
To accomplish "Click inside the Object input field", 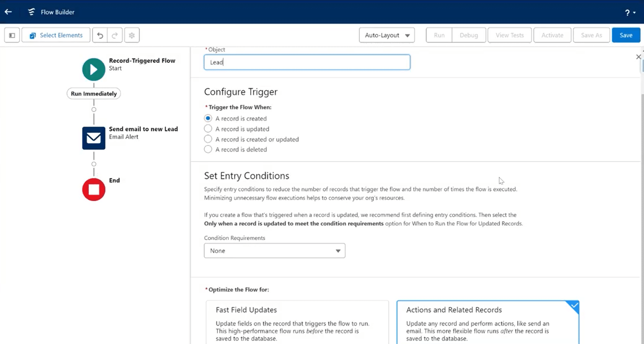I will pos(307,62).
